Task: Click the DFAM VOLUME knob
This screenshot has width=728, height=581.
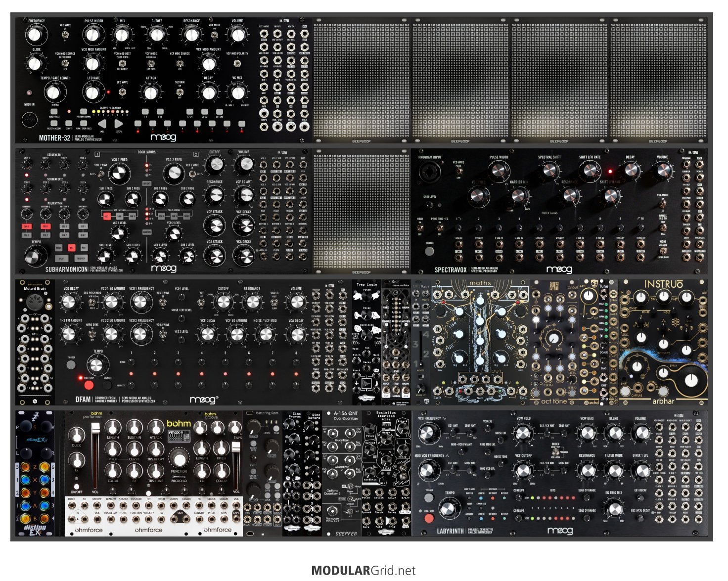Action: [x=296, y=302]
